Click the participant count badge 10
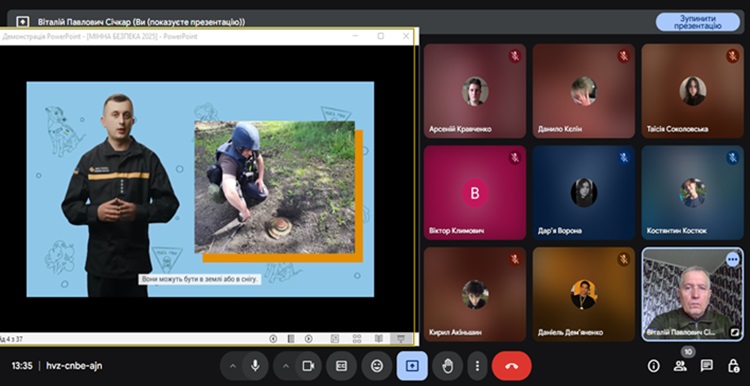The image size is (750, 386). pos(688,352)
